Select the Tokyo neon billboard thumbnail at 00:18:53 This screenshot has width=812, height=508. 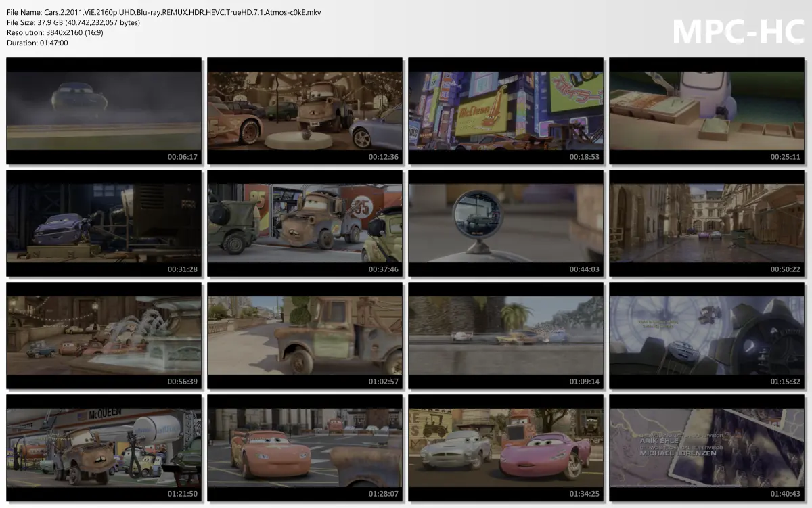(x=505, y=112)
